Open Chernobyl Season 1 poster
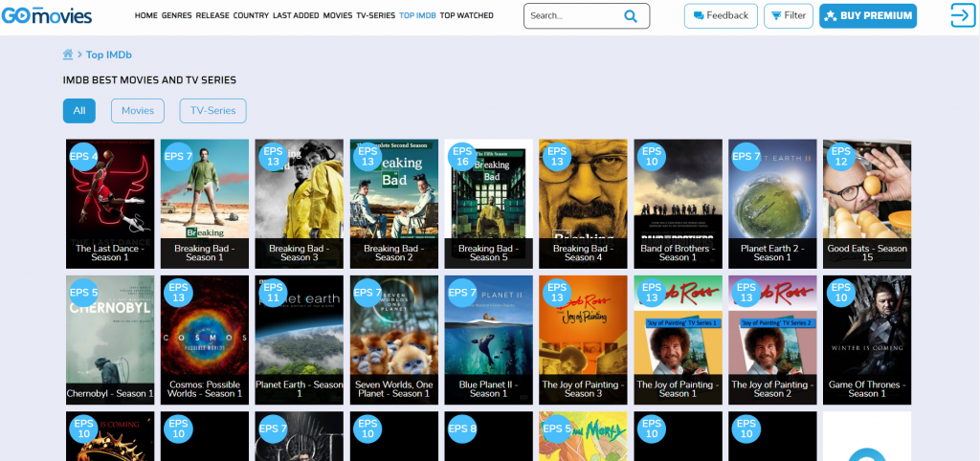980x461 pixels. coord(110,340)
